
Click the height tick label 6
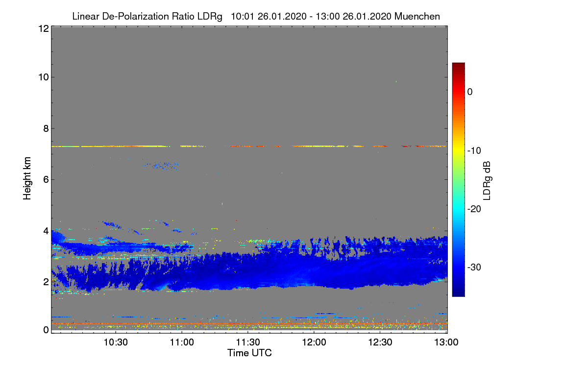coord(45,179)
